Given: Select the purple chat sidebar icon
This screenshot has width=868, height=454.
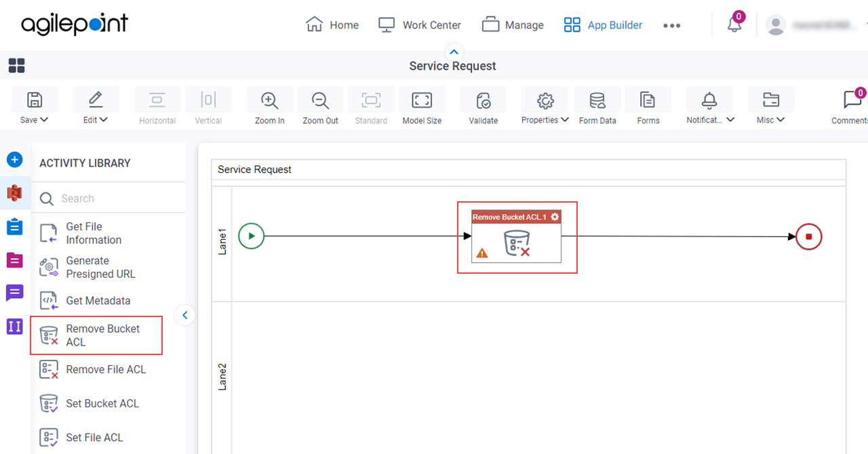Looking at the screenshot, I should pos(14,293).
